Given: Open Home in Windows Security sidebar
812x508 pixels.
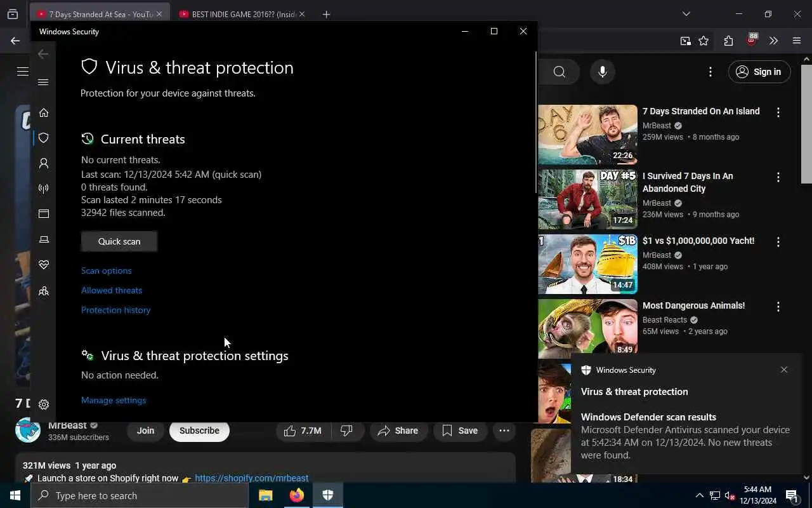Looking at the screenshot, I should pyautogui.click(x=44, y=112).
